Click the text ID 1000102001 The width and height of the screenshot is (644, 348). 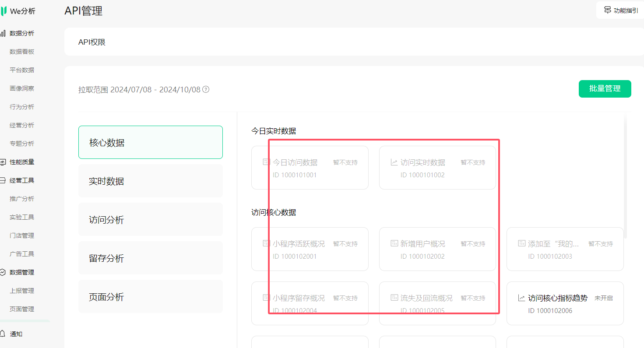click(295, 257)
